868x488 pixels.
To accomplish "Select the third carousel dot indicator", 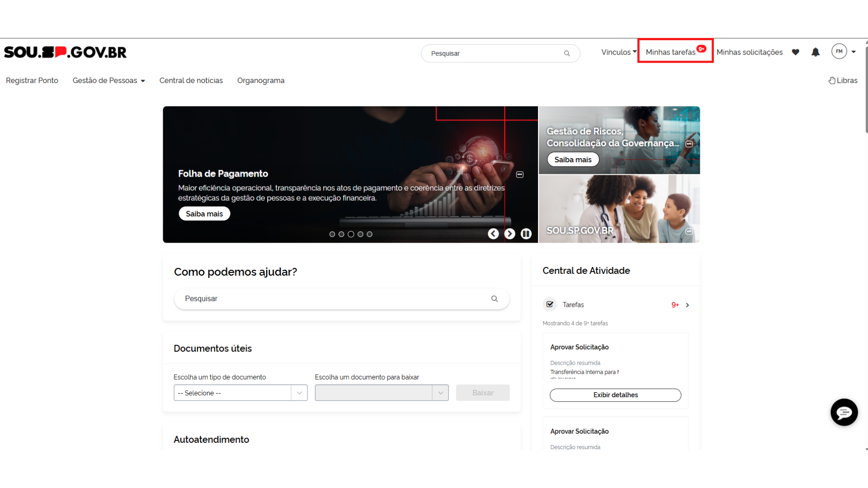I will pyautogui.click(x=351, y=234).
